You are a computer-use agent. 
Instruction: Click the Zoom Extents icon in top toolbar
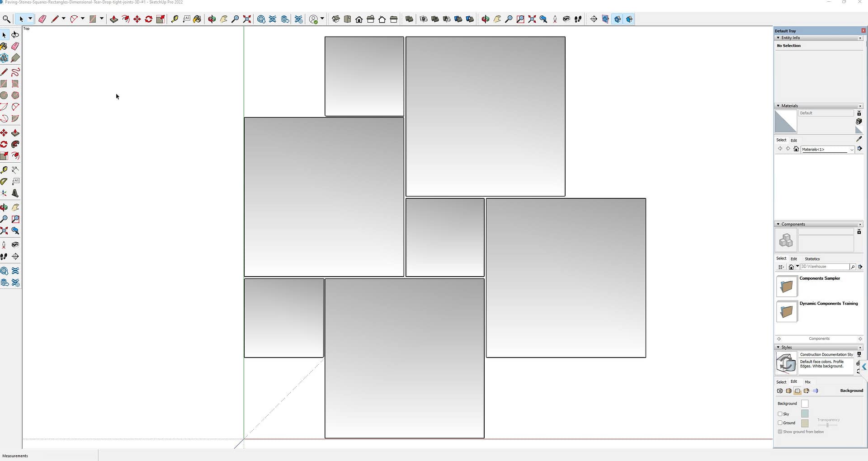click(247, 19)
